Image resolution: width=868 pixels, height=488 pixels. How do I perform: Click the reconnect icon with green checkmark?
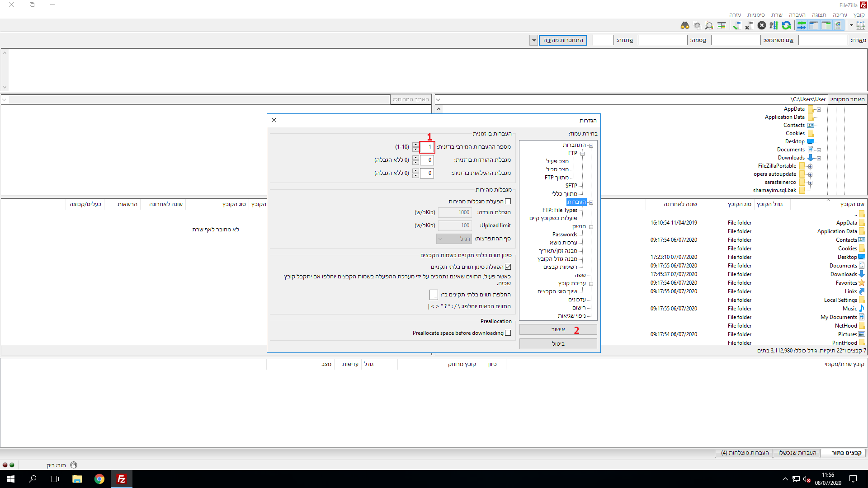(x=737, y=25)
